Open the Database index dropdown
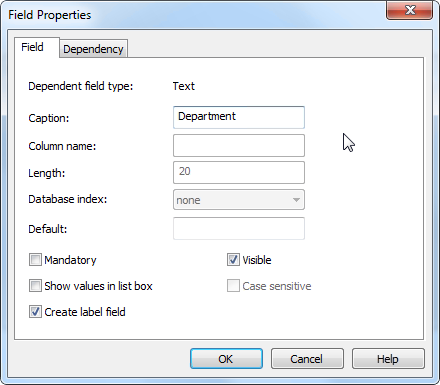This screenshot has height=385, width=440. [239, 200]
